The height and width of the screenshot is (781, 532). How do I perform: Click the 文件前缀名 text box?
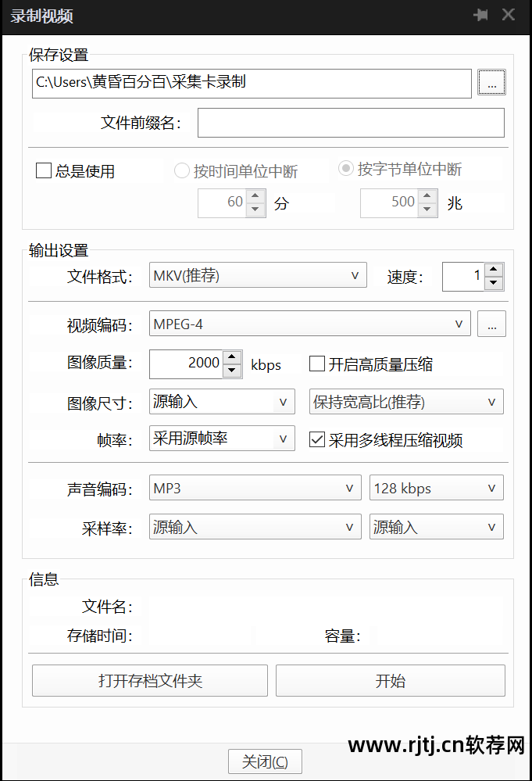351,123
